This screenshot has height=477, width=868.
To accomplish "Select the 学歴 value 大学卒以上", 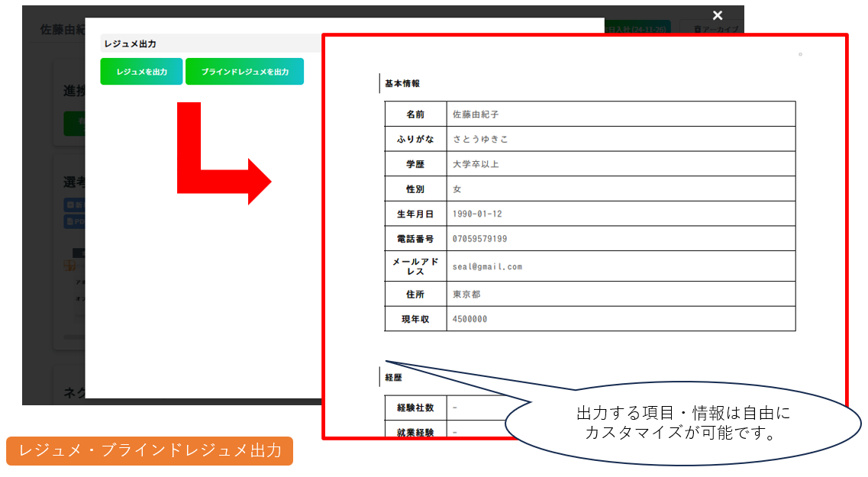I will tap(476, 164).
